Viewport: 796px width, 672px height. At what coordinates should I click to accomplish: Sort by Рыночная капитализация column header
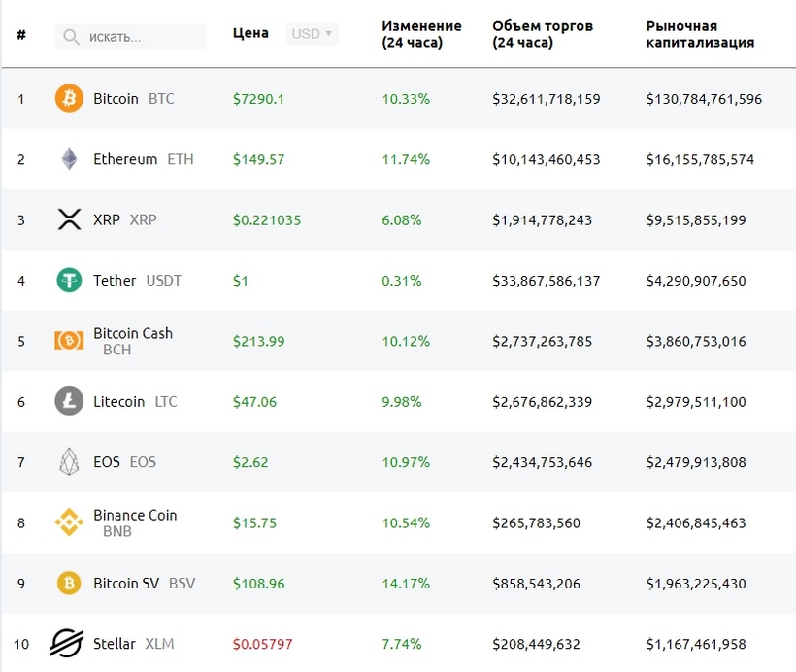coord(699,34)
